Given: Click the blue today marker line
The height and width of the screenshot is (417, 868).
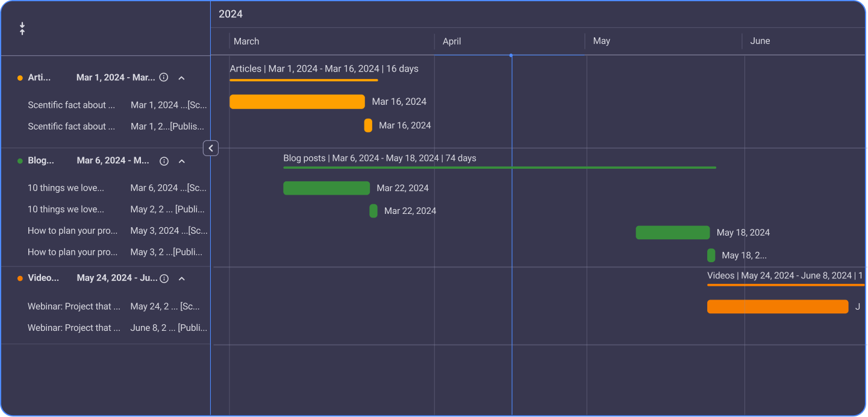Looking at the screenshot, I should point(511,241).
